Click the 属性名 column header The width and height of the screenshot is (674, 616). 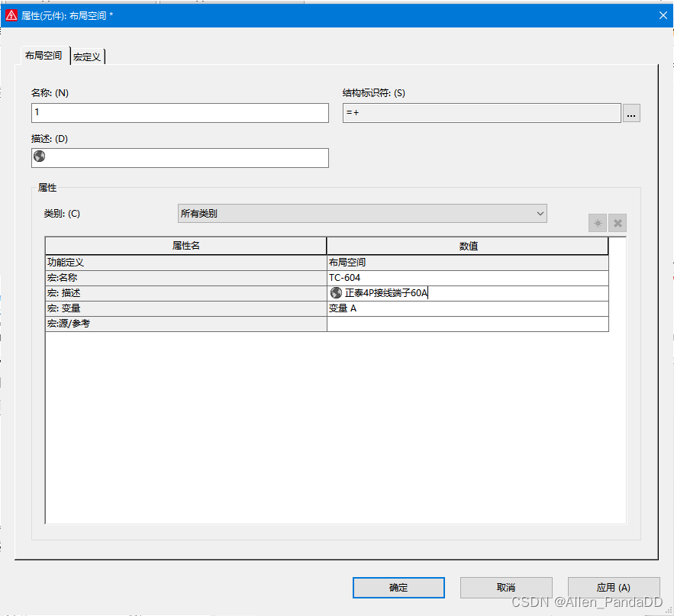coord(185,246)
